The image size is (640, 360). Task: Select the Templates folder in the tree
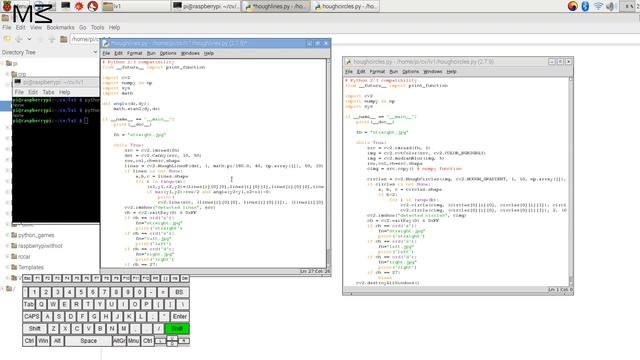point(27,267)
